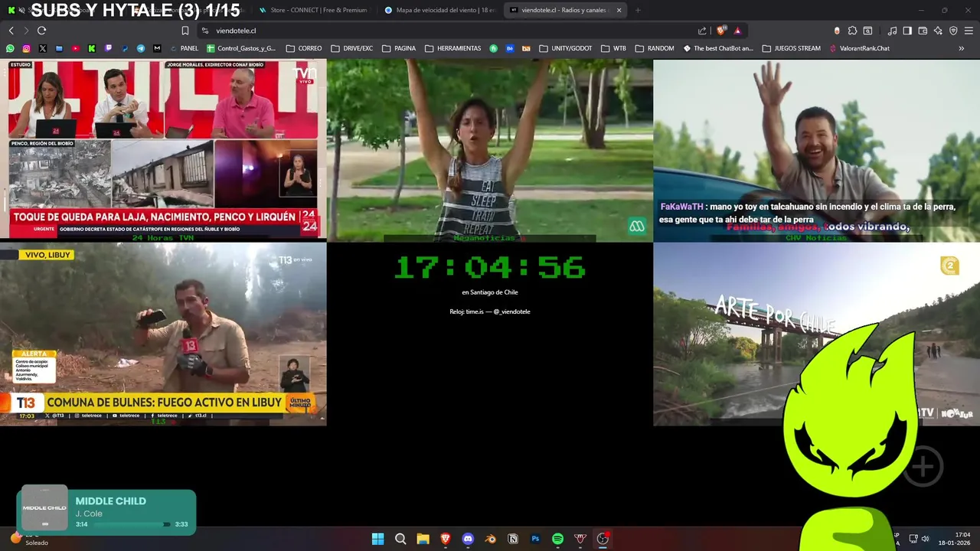Open Windows taskbar search
Screen dimensions: 980x551
[400, 539]
